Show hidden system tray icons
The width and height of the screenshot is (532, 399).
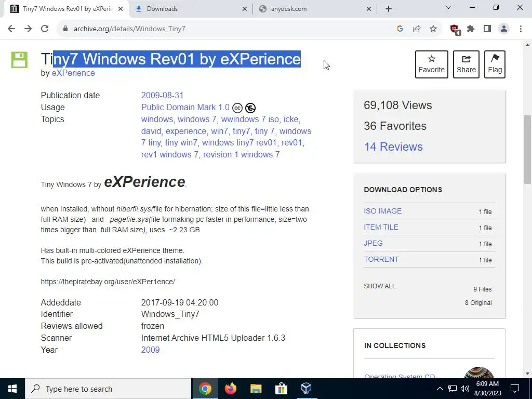440,389
